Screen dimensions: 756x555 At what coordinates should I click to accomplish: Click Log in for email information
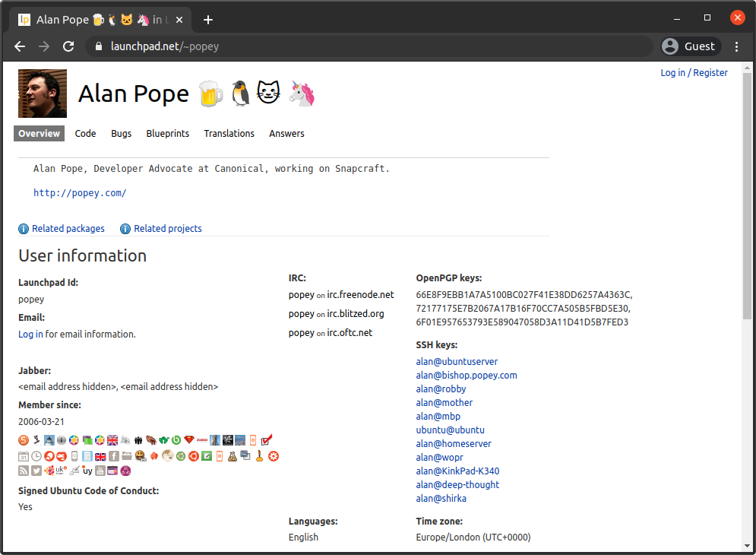pyautogui.click(x=30, y=335)
